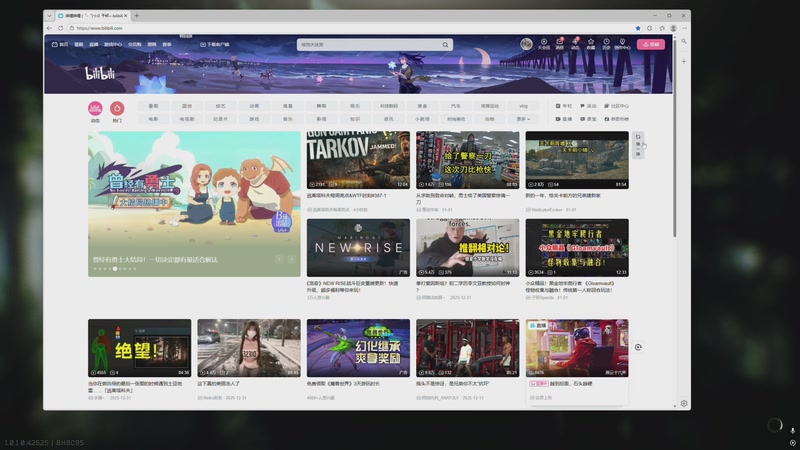Open the user avatar in the bilibili header
This screenshot has height=450, width=800.
(x=526, y=44)
